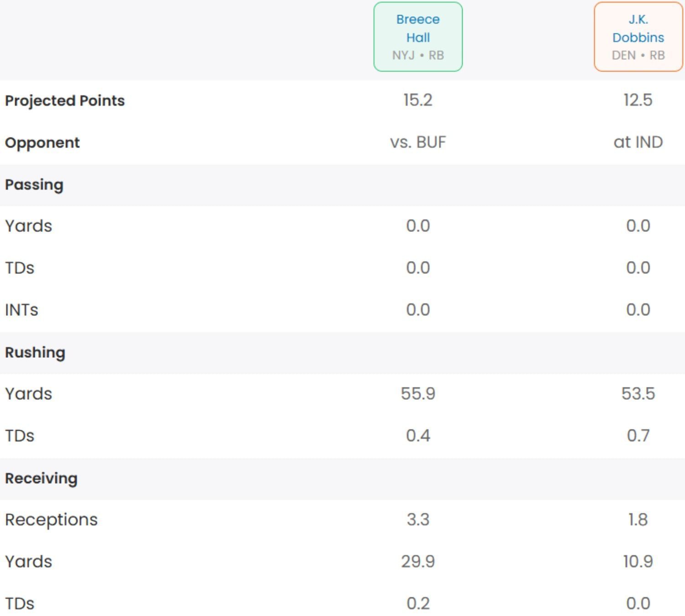
Task: Select the J.K. Dobbins orange card
Action: coord(638,37)
